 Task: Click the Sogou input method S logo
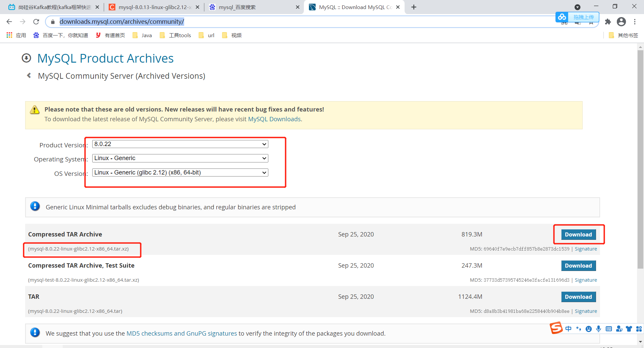pos(556,328)
